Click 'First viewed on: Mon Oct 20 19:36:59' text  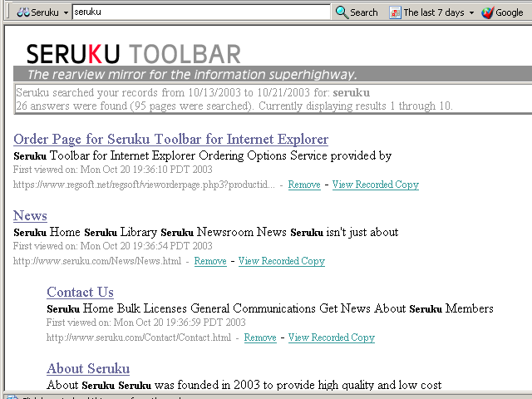click(x=146, y=323)
